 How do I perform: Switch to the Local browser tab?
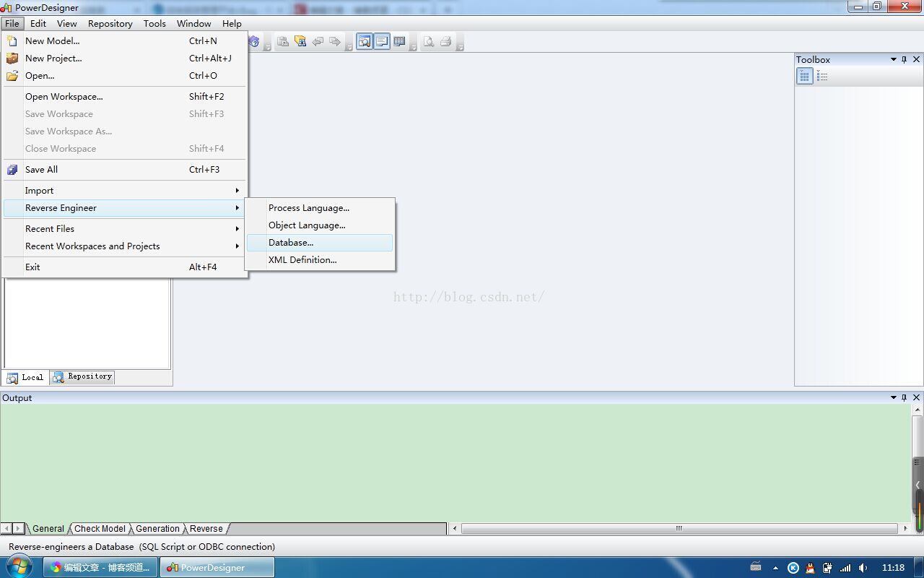pos(25,377)
